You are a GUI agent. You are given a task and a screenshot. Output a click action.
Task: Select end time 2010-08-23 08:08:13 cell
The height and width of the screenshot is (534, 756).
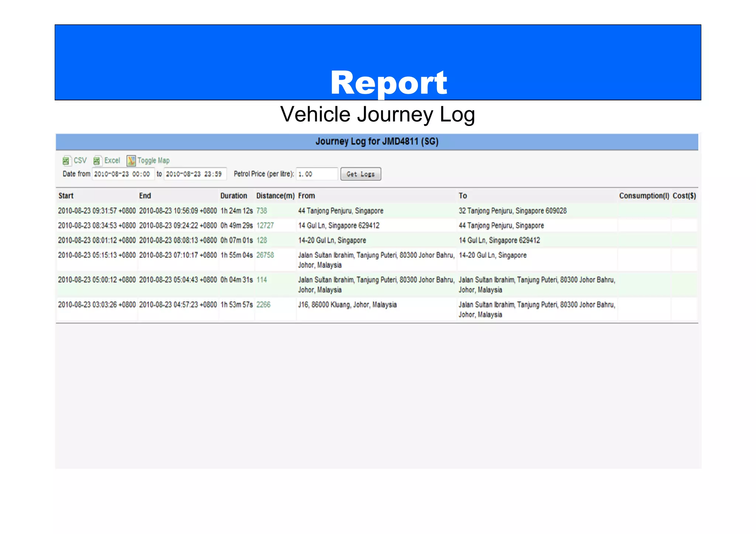(x=178, y=240)
